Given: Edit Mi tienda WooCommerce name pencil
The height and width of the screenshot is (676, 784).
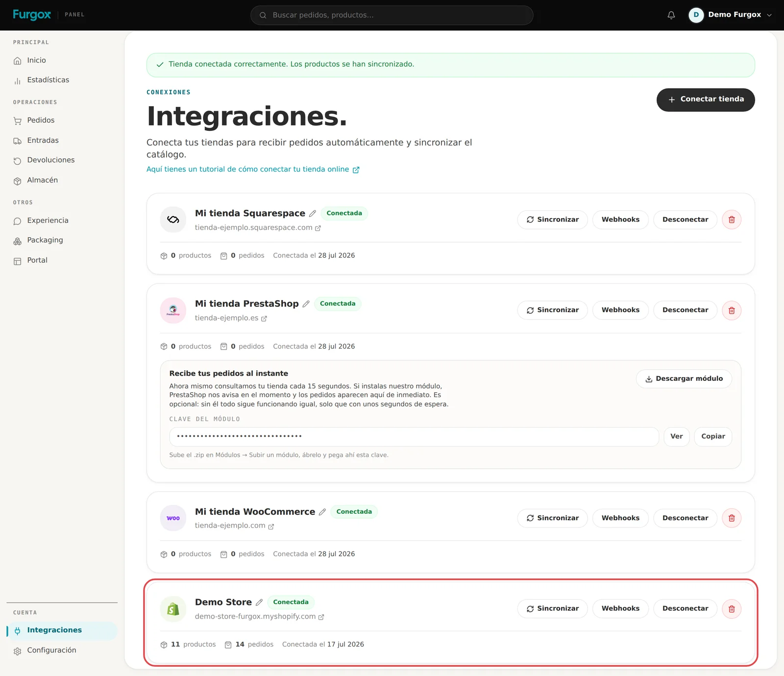Looking at the screenshot, I should [x=322, y=512].
